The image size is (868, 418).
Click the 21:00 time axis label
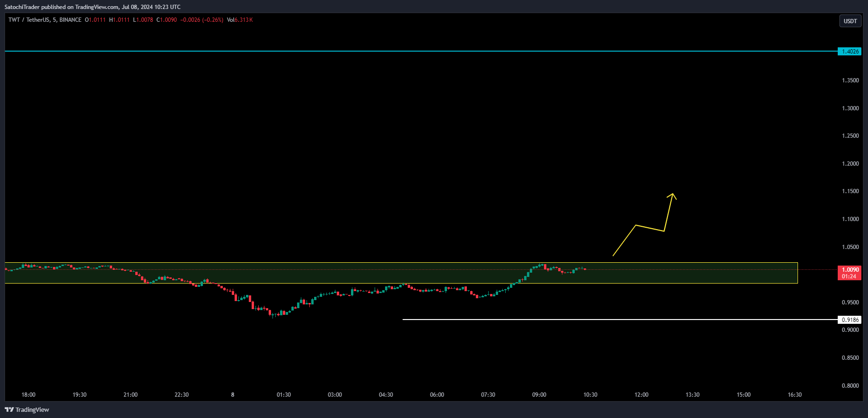[x=131, y=395]
